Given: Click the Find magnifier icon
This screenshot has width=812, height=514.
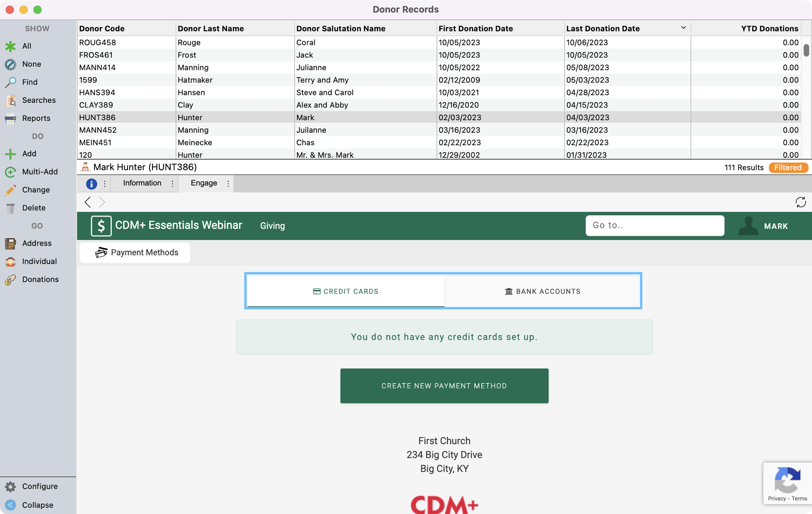Looking at the screenshot, I should pos(10,82).
